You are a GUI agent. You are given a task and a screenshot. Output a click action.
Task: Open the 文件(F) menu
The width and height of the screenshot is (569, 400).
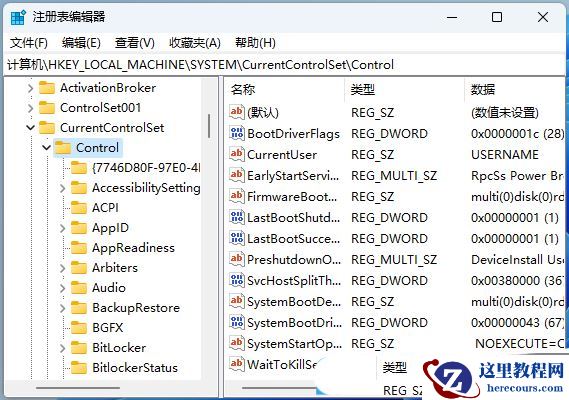pyautogui.click(x=28, y=43)
